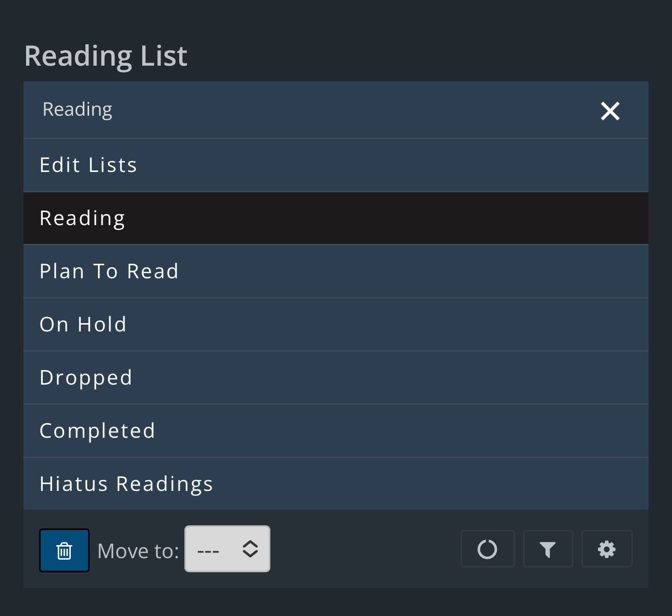The image size is (672, 616).
Task: Pick the Dropped list
Action: click(86, 378)
